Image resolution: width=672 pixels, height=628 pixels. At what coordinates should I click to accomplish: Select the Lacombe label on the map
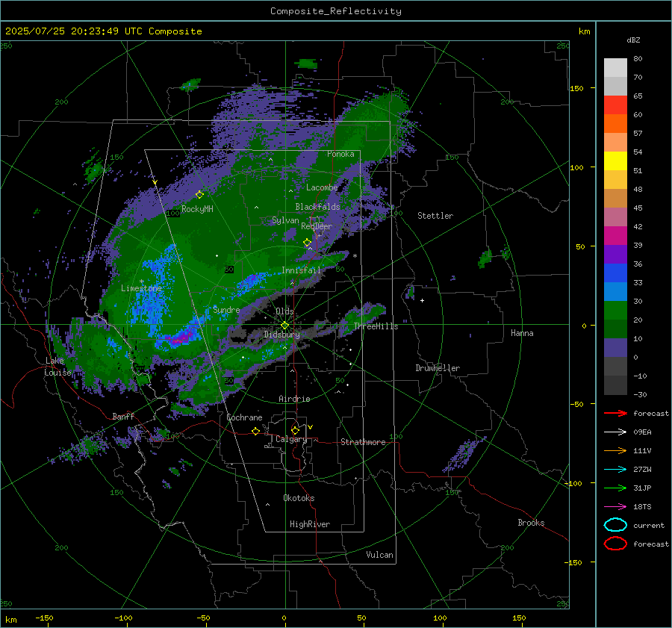pos(322,187)
